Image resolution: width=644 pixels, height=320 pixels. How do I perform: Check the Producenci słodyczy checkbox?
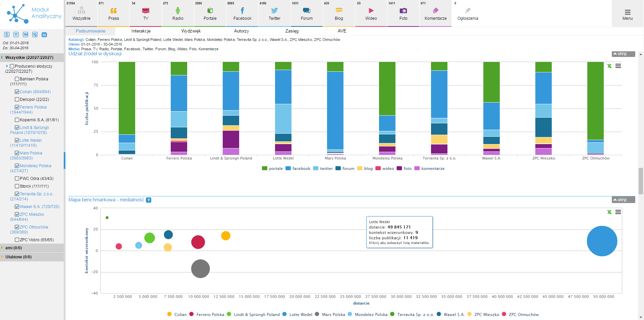coord(12,66)
